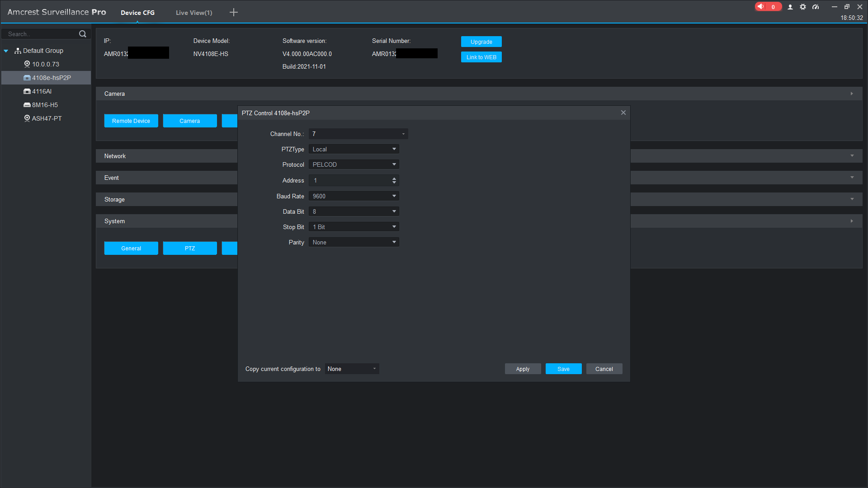Switch to the Live View(1) tab
This screenshot has width=868, height=488.
pos(194,13)
